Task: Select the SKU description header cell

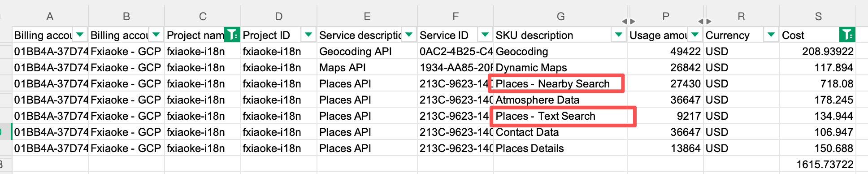Action: [x=560, y=35]
